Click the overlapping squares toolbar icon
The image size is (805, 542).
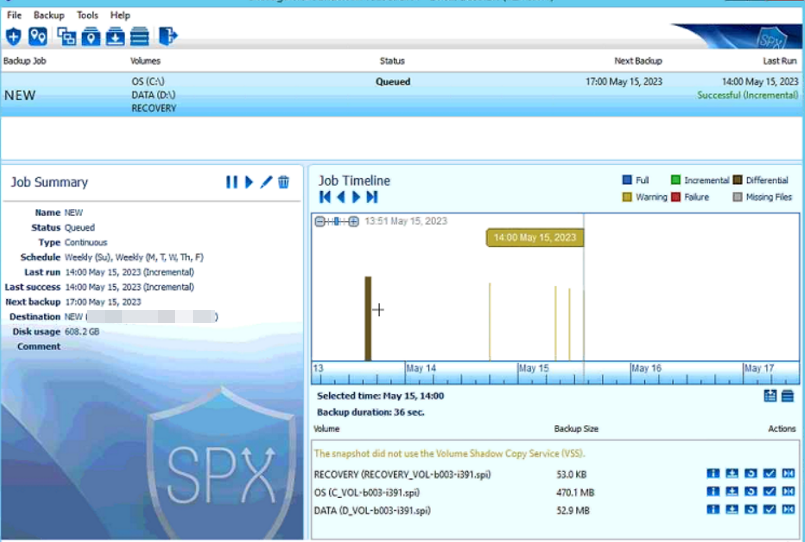click(x=66, y=36)
